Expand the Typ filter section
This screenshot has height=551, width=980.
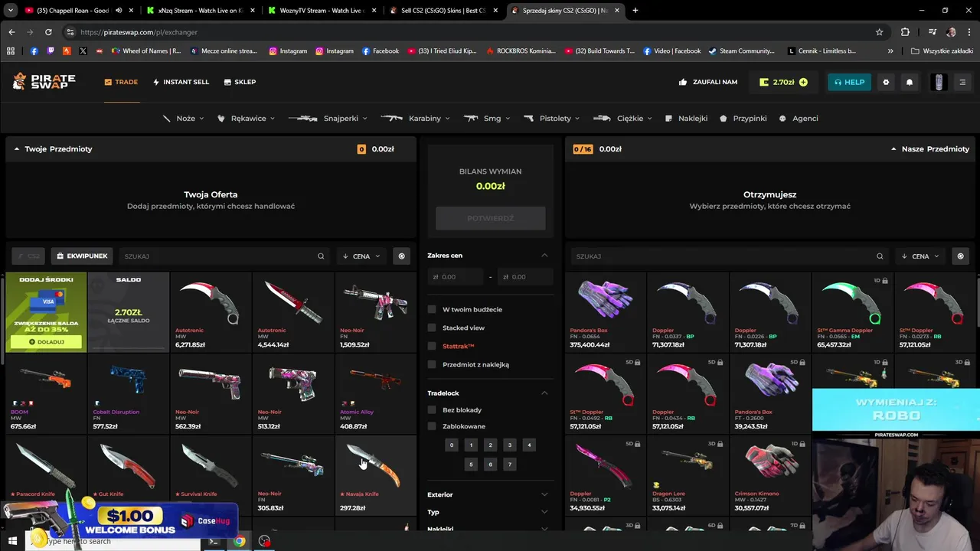tap(490, 512)
